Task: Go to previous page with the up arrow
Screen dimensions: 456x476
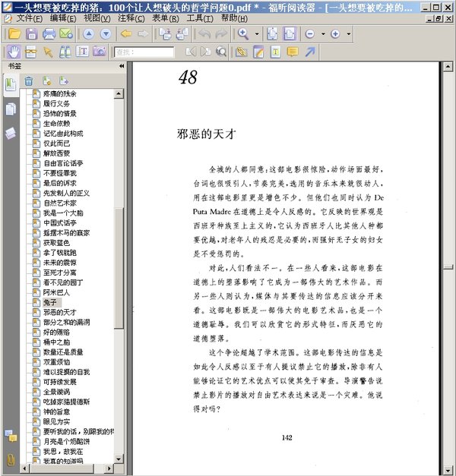Action: [88, 33]
